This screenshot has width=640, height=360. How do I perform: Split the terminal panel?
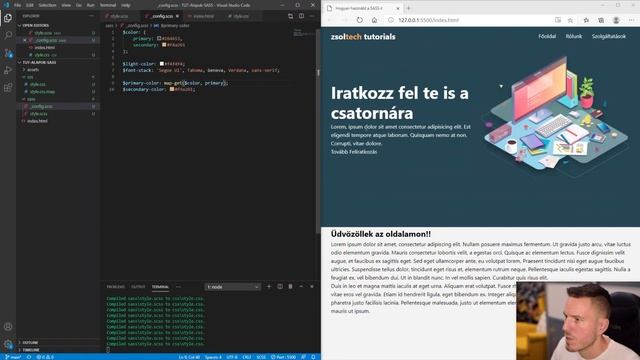[280, 287]
